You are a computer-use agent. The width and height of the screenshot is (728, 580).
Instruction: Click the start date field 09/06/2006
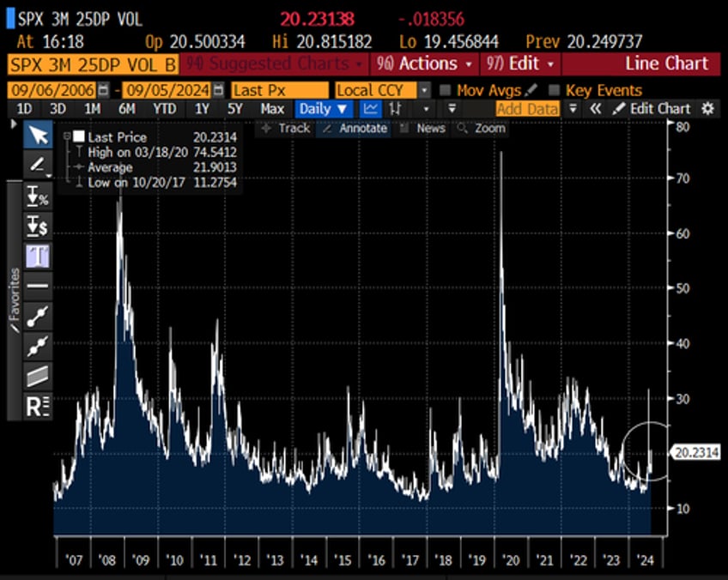pyautogui.click(x=52, y=90)
